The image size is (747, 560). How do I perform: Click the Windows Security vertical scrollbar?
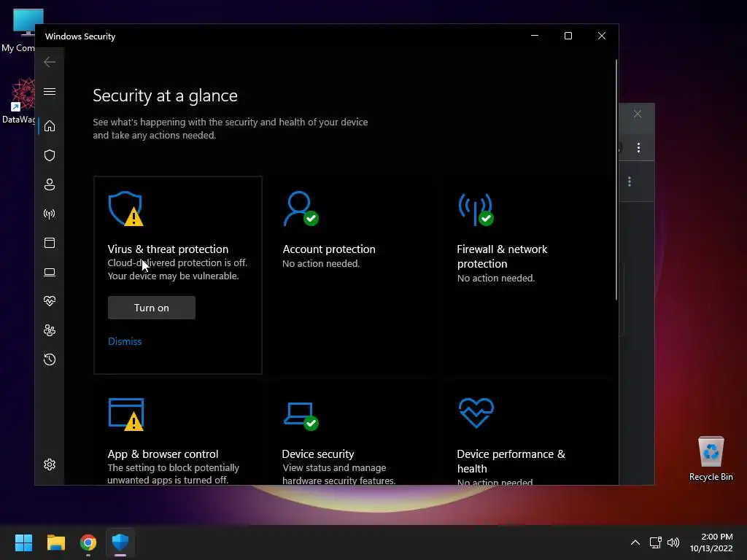[x=616, y=179]
